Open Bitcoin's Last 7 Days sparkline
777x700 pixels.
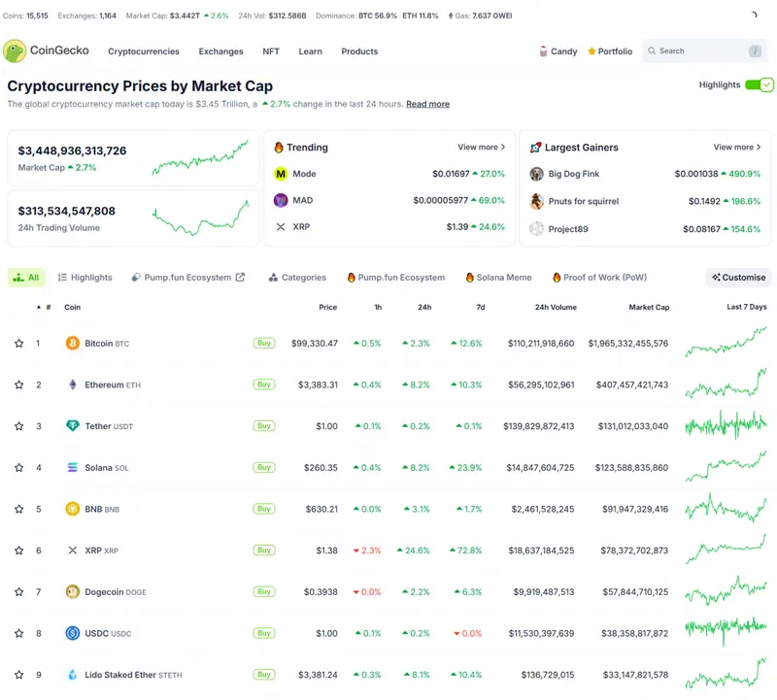(x=726, y=342)
